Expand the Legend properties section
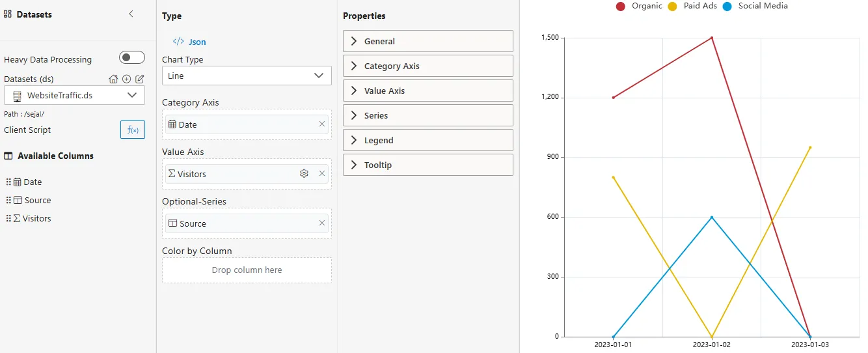The width and height of the screenshot is (868, 353). click(427, 140)
